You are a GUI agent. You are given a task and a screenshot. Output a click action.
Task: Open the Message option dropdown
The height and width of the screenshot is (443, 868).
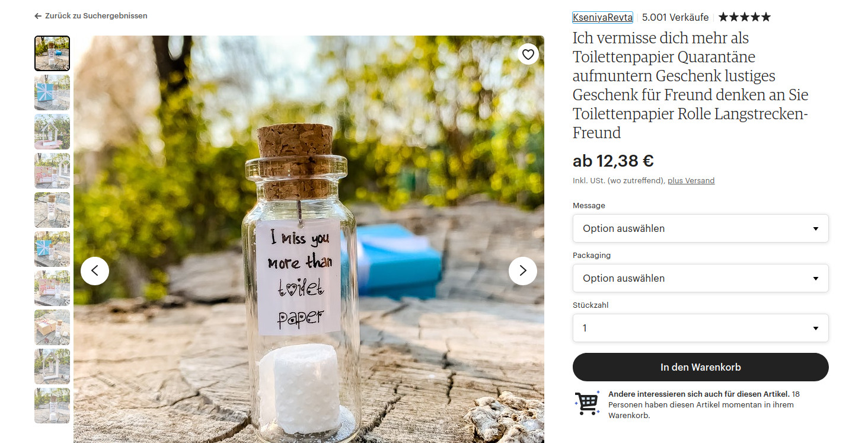[701, 228]
